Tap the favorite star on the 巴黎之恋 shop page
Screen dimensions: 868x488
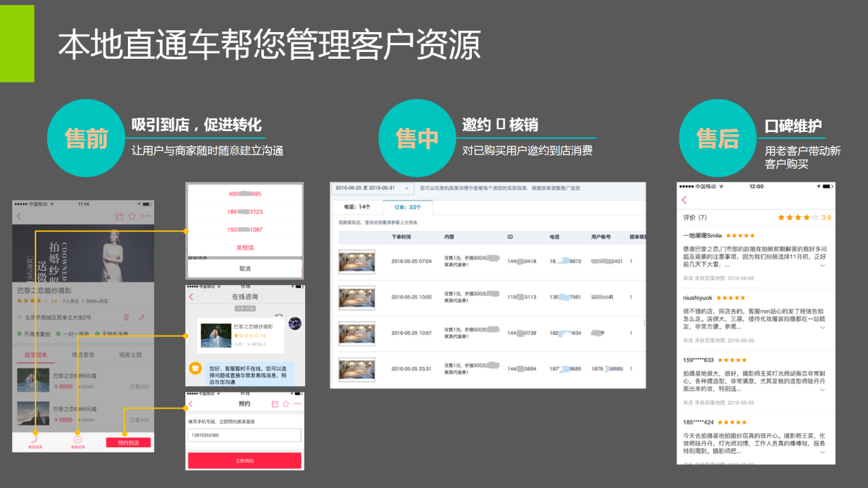132,216
